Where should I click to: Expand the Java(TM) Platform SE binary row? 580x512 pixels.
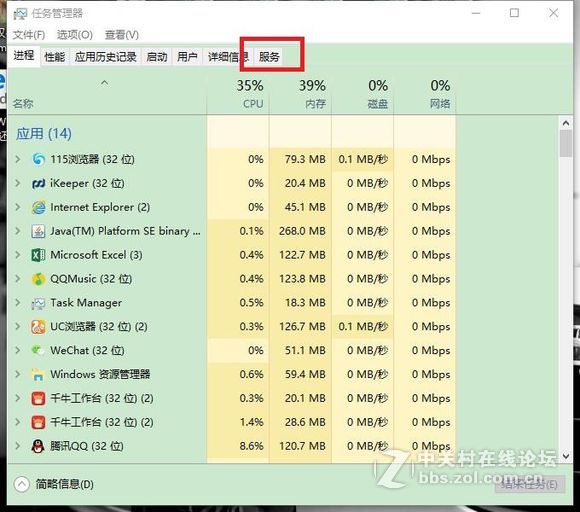click(17, 231)
